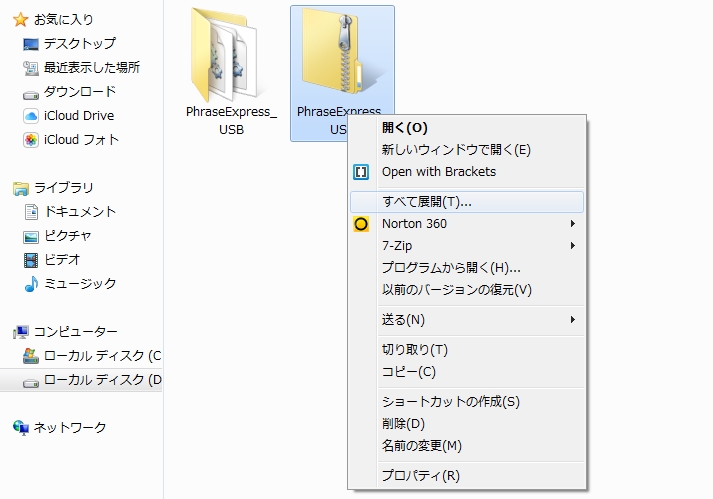Click the Videos filmstrip icon
This screenshot has width=713, height=499.
(31, 260)
